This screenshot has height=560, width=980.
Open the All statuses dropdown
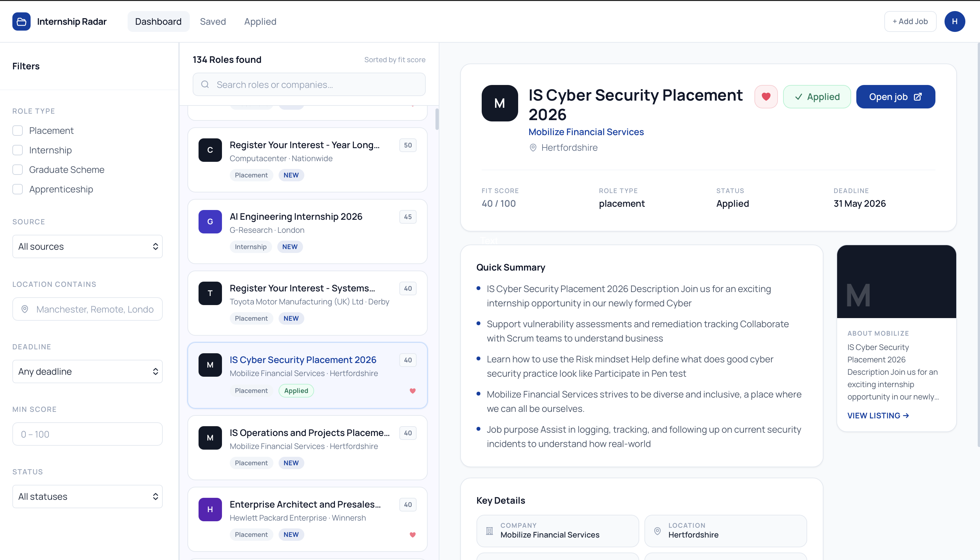[x=87, y=497]
